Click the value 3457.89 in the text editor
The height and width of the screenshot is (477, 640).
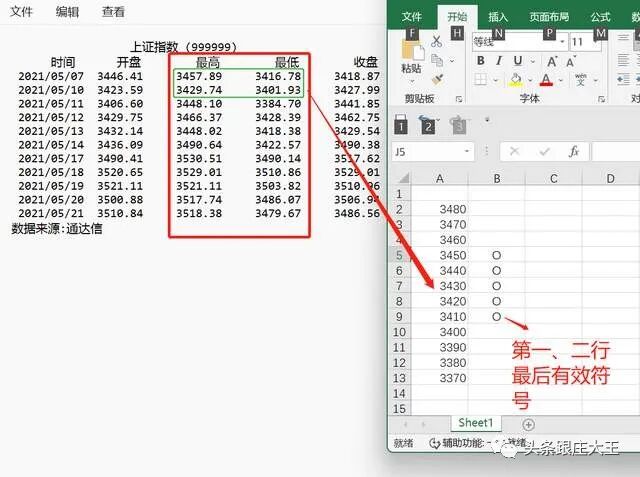(x=199, y=76)
